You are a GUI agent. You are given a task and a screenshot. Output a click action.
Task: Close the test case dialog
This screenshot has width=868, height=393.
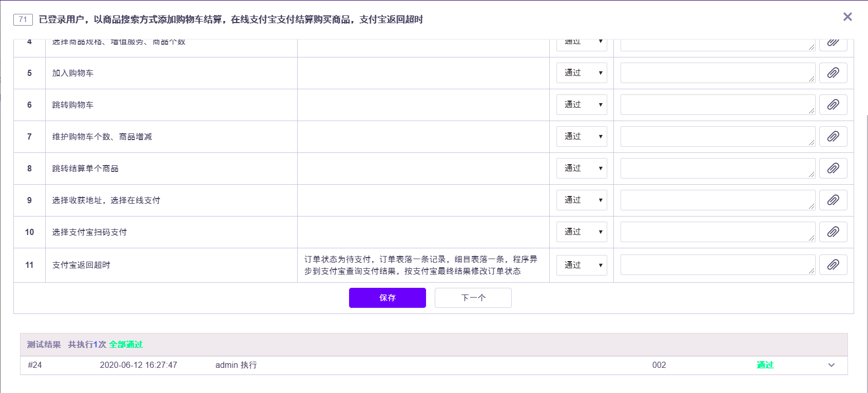click(x=847, y=17)
